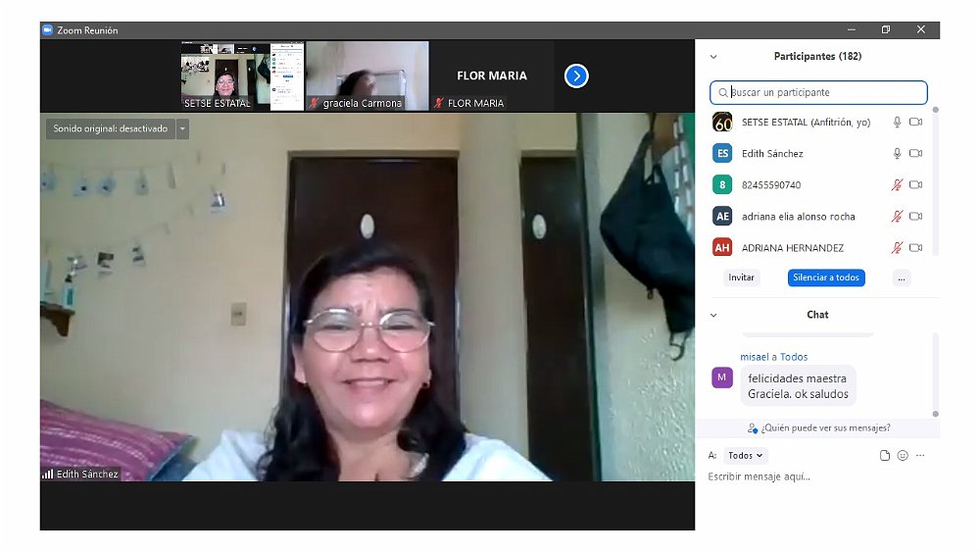Collapse the Chat panel chevron
Viewport: 980px width, 552px height.
(x=713, y=315)
